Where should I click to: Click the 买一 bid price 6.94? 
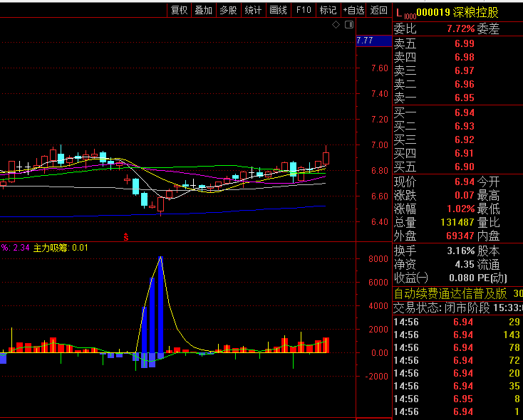[465, 112]
